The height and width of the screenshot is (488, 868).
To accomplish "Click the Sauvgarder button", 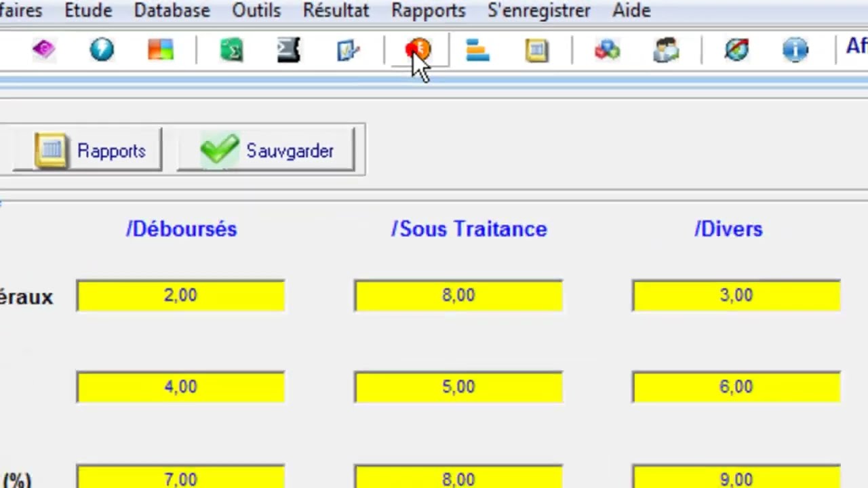I will [266, 150].
